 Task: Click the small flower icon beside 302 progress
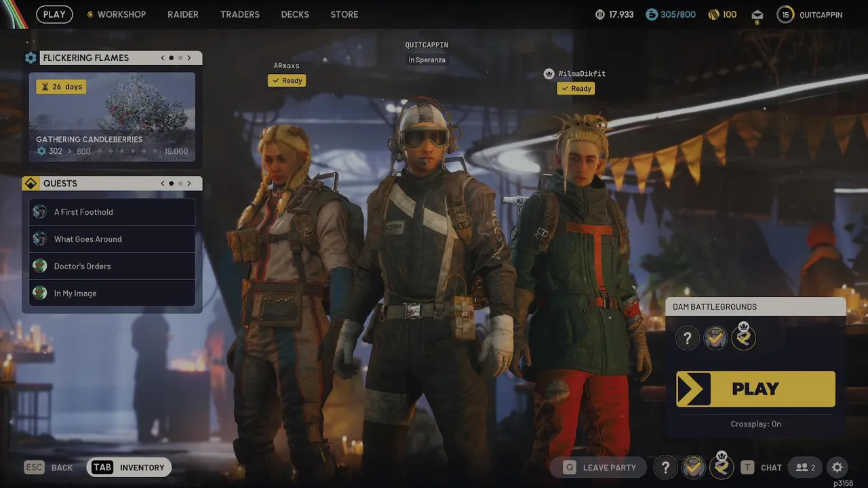tap(41, 151)
